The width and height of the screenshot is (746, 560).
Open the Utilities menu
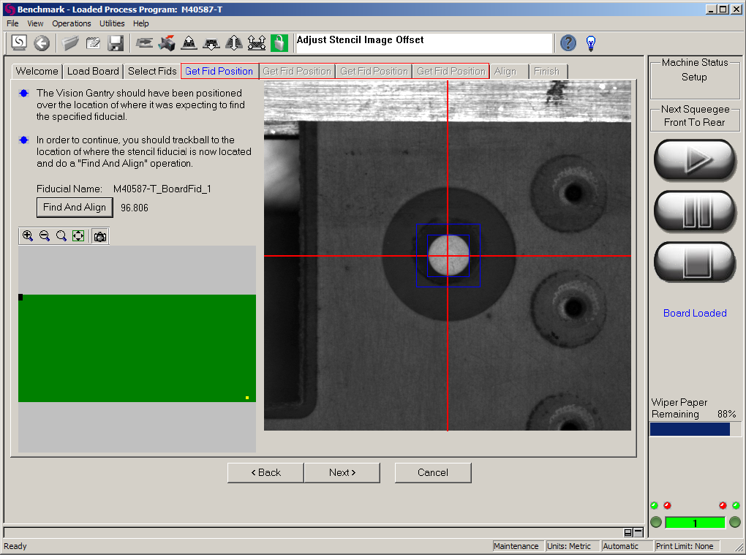pyautogui.click(x=112, y=23)
